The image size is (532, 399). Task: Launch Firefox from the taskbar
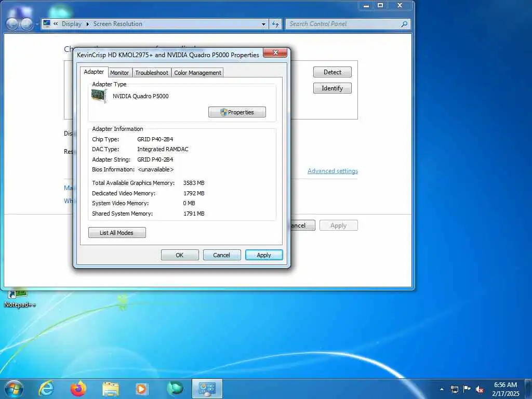pos(78,389)
